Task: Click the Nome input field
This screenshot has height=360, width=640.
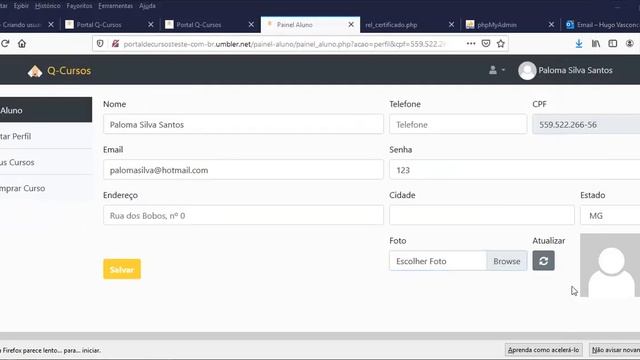Action: point(243,124)
